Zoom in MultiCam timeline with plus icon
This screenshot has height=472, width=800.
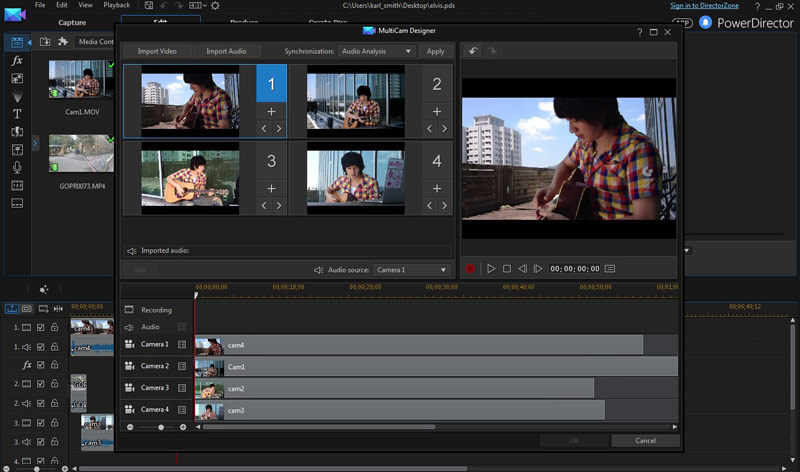183,427
